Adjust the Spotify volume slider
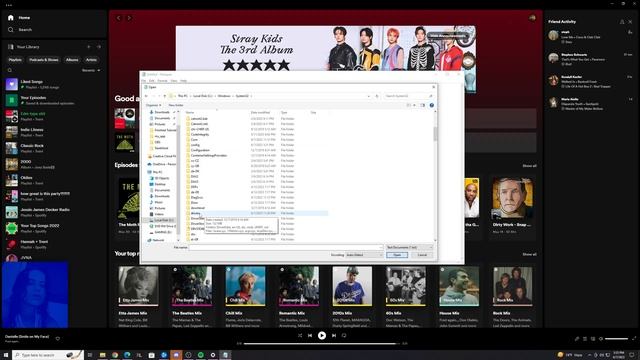The width and height of the screenshot is (640, 360). [616, 339]
